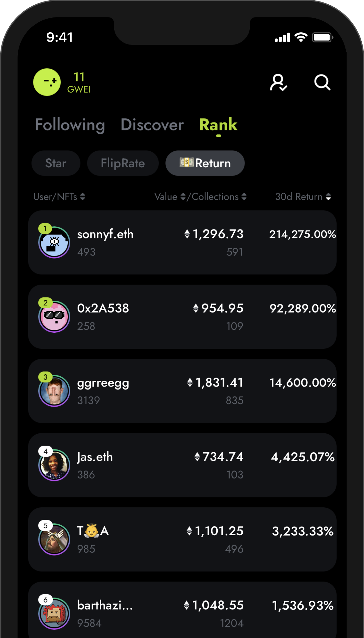Tap the 11 GWEI gas indicator
The image size is (364, 638).
tap(79, 83)
